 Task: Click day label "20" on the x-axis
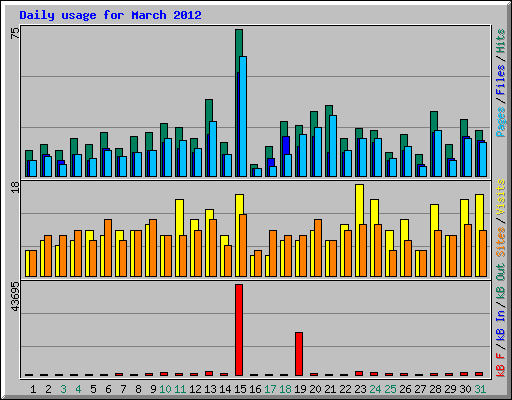[315, 389]
